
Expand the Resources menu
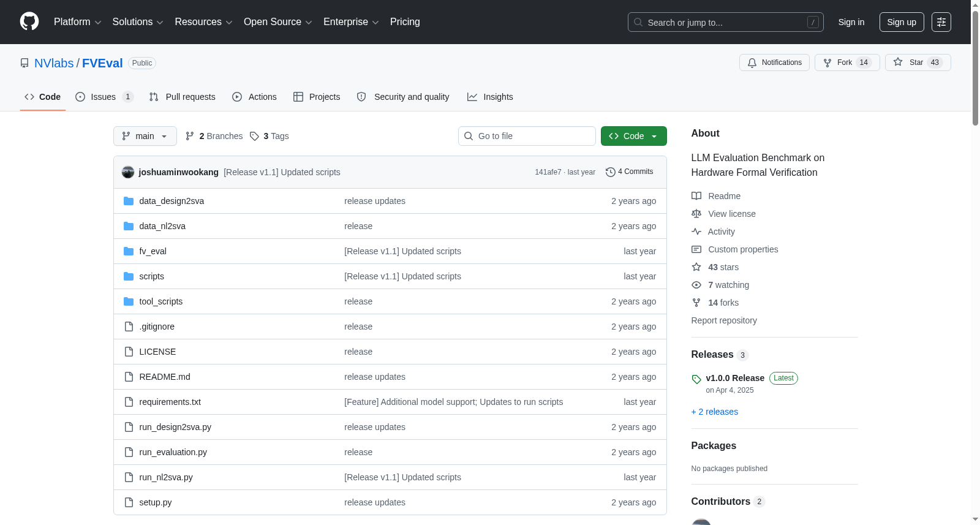[x=203, y=22]
